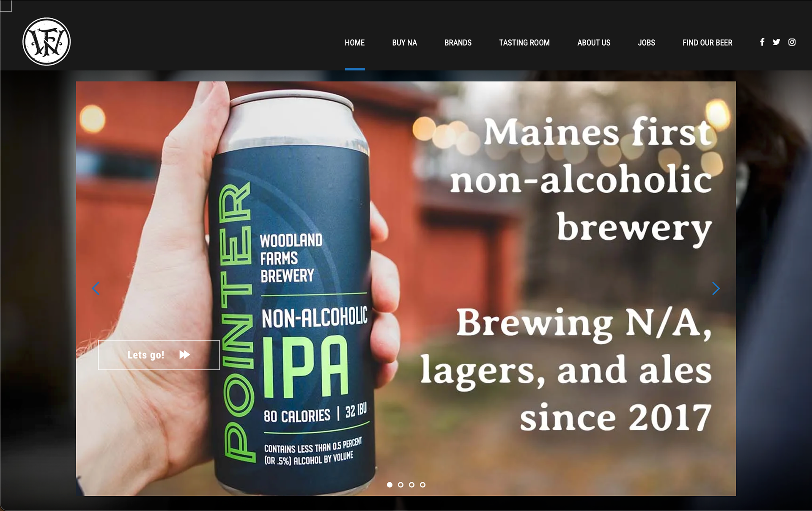The height and width of the screenshot is (511, 812).
Task: Select the first carousel dot indicator
Action: pyautogui.click(x=390, y=485)
